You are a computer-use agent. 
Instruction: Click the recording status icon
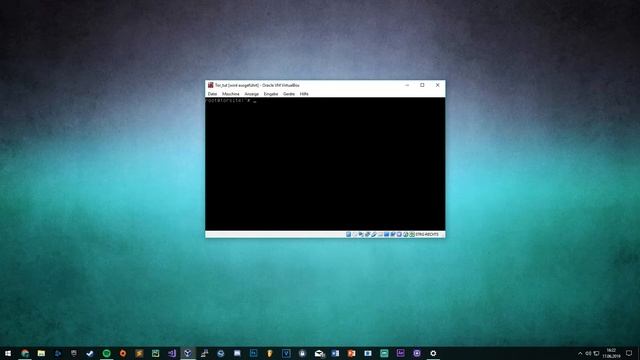(393, 234)
